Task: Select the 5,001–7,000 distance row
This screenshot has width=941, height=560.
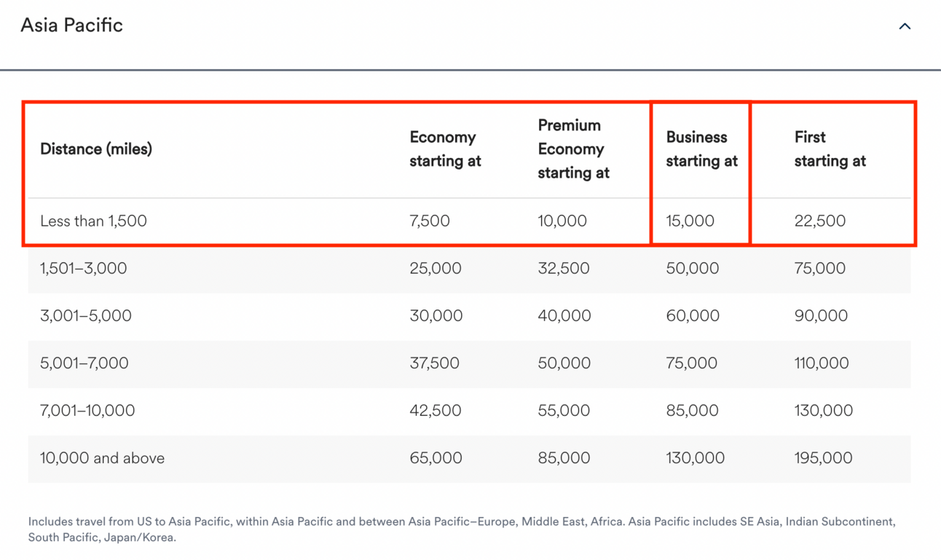Action: [469, 363]
